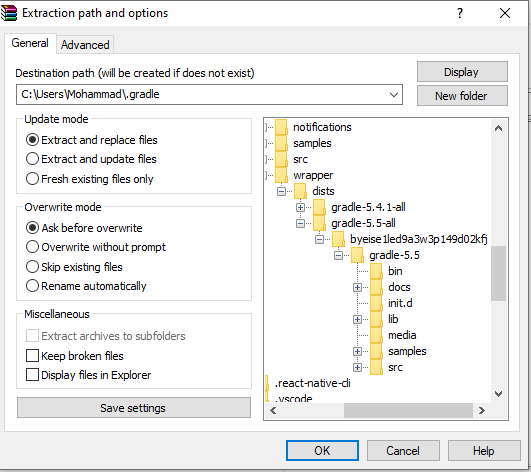Viewport: 531px width, 472px height.
Task: Expand the gradle-5.4.1-all tree node
Action: pyautogui.click(x=300, y=207)
